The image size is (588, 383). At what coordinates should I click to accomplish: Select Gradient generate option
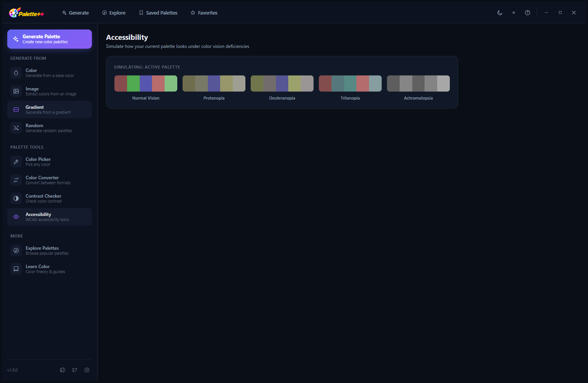[x=49, y=110]
